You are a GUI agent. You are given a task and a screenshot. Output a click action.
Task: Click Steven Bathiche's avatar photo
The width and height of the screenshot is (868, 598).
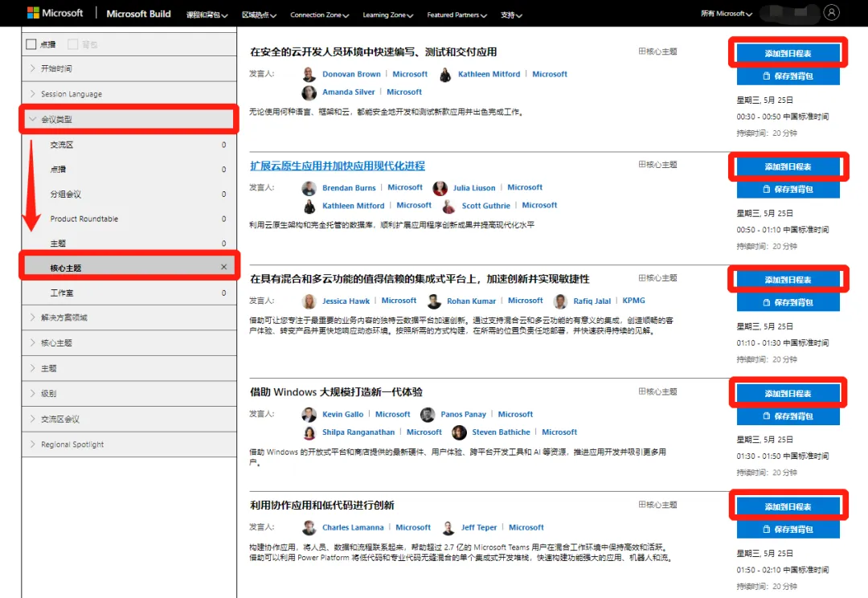(459, 432)
